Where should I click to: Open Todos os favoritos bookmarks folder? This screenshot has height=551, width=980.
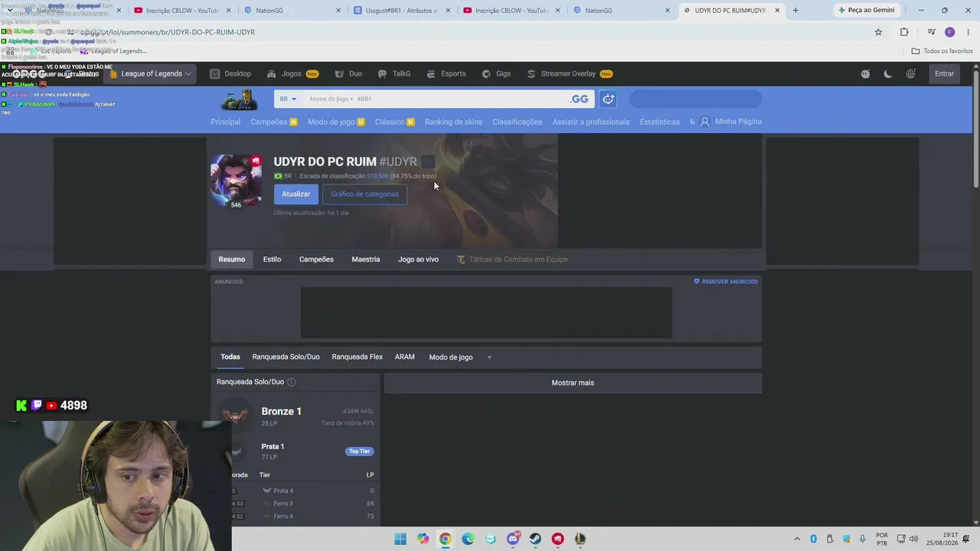coord(942,51)
